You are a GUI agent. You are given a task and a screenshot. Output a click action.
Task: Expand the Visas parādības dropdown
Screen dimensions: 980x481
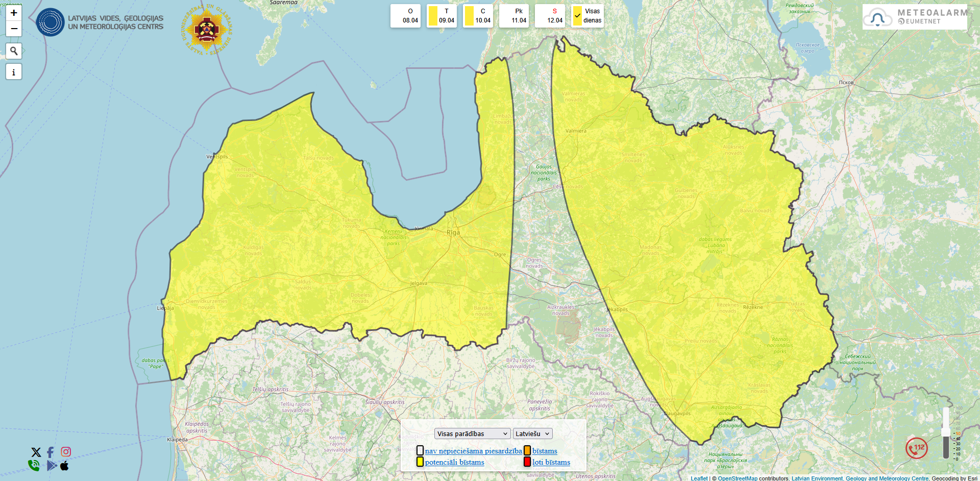point(472,434)
